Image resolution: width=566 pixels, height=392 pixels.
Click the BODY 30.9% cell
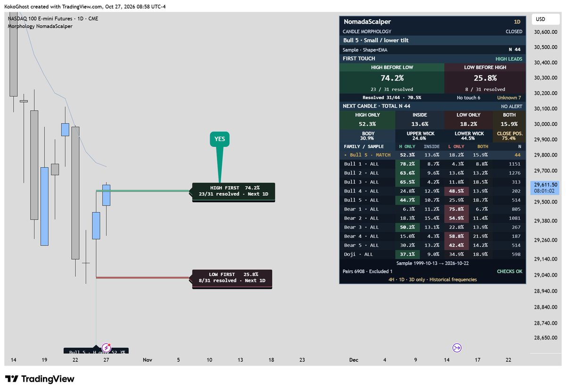pyautogui.click(x=367, y=136)
